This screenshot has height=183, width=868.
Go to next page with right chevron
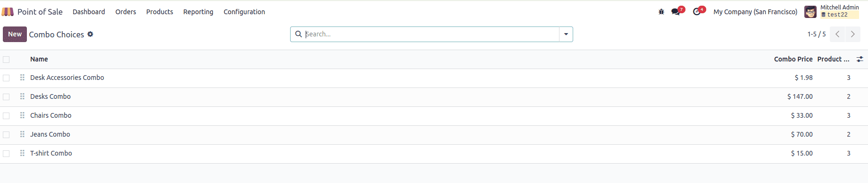[852, 34]
